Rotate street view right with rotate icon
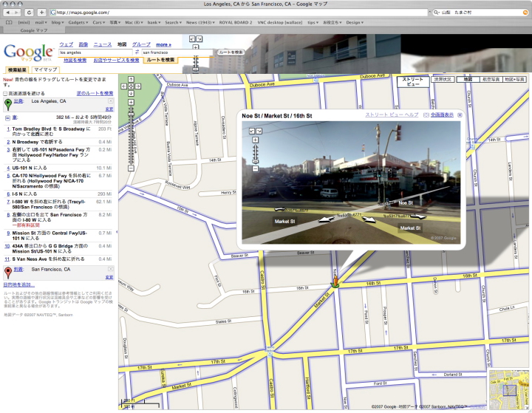Screen dimensions: 532x413 point(259,131)
